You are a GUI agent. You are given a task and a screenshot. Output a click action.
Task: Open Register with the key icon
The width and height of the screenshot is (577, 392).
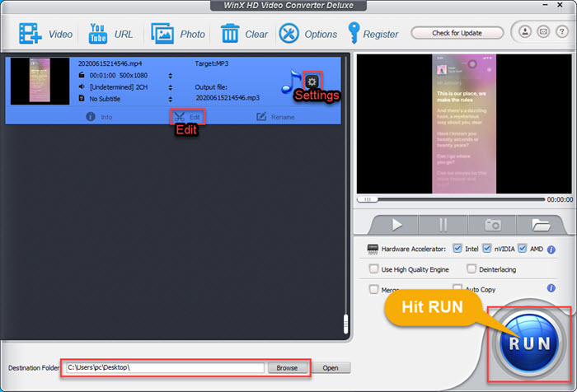pyautogui.click(x=373, y=34)
